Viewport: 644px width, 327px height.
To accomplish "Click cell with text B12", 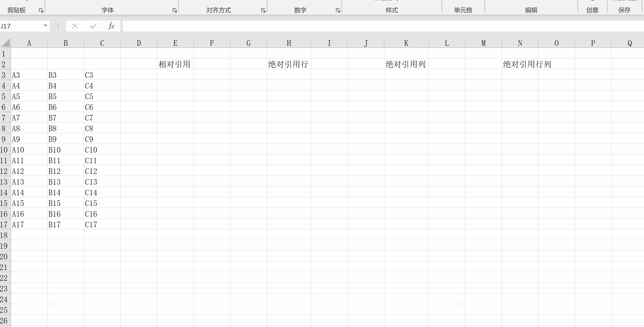I will coord(66,171).
